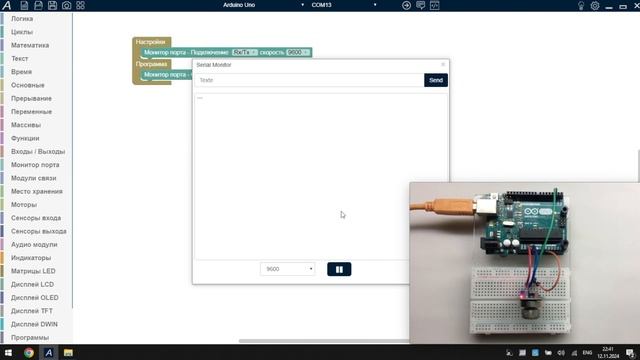This screenshot has width=640, height=360.
Task: Click the Arduino breadboard video thumbnail
Action: pos(524,263)
